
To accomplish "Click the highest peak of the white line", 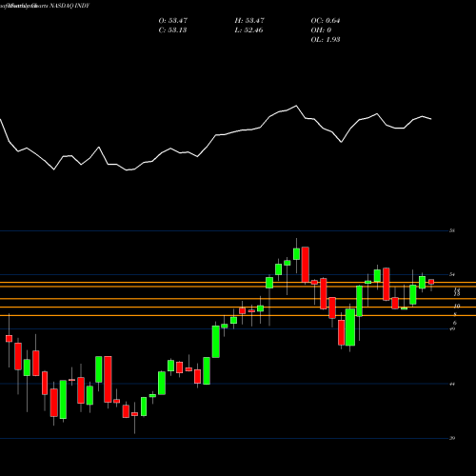I will [x=296, y=106].
